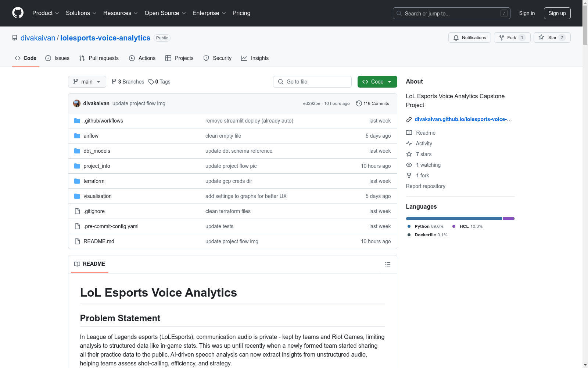Screen dimensions: 588x368
Task: Click the tag icon beside 0 Tags
Action: [x=151, y=82]
